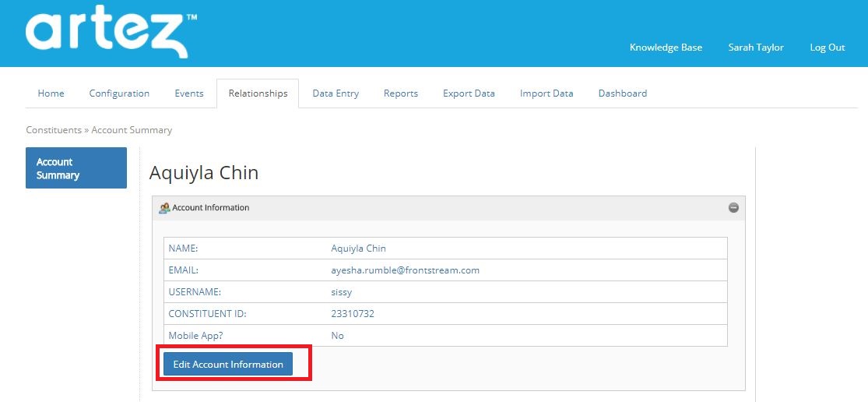This screenshot has width=868, height=402.
Task: Click the NAME: row label
Action: pyautogui.click(x=183, y=249)
